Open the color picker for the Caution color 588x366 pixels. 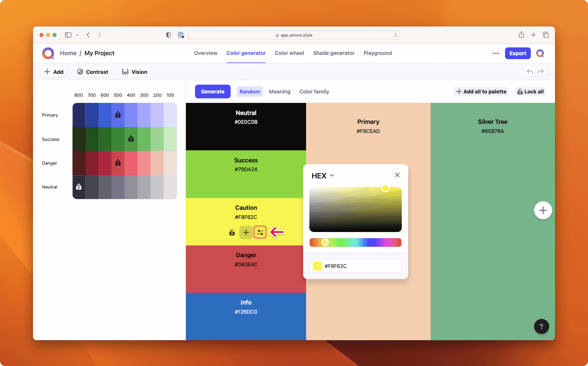tap(260, 232)
